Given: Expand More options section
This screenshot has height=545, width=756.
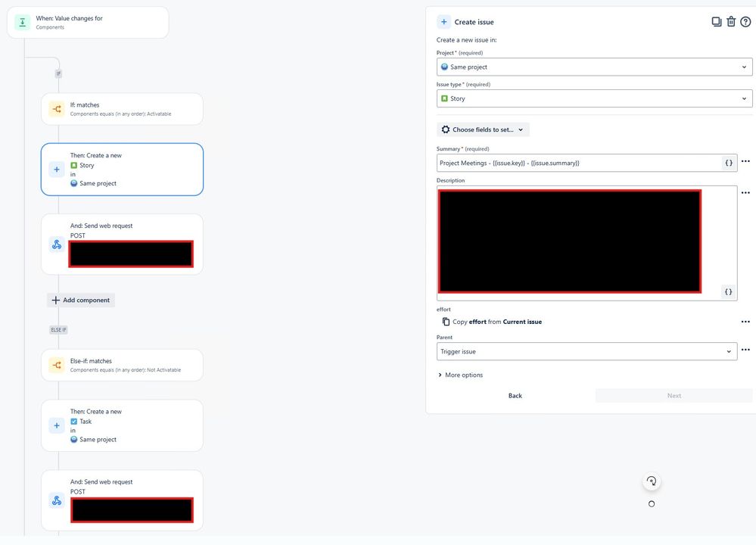Looking at the screenshot, I should pyautogui.click(x=460, y=375).
